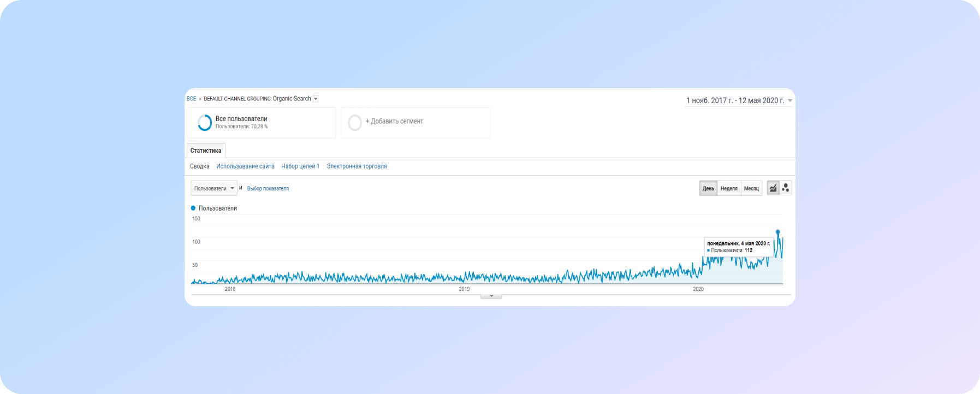Select the Неделя interval toggle
The height and width of the screenshot is (394, 980).
[729, 188]
